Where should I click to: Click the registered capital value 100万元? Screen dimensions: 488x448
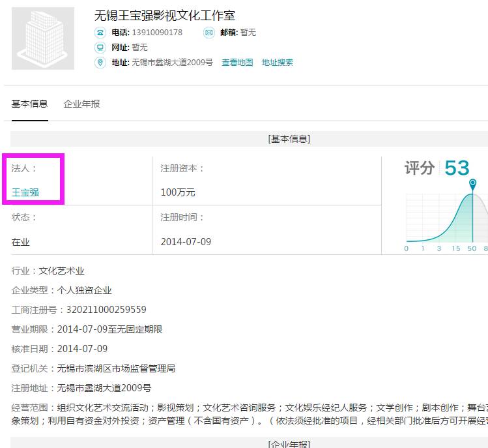click(178, 192)
